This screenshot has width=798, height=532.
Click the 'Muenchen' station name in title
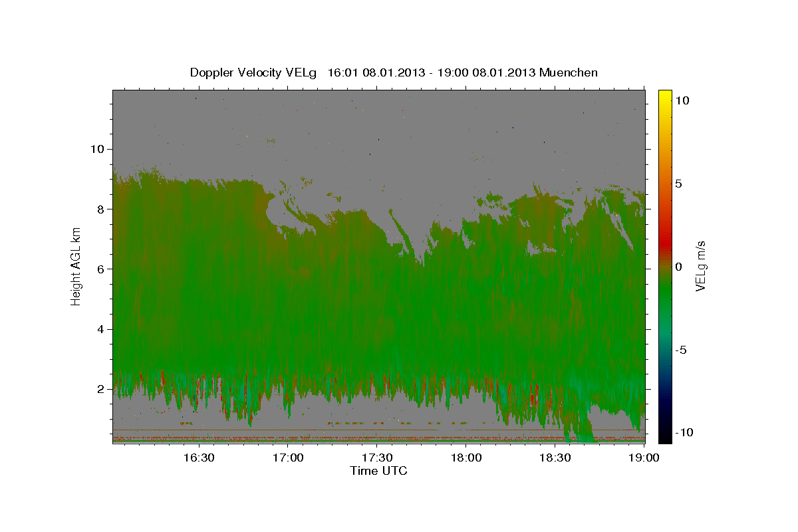pos(569,72)
